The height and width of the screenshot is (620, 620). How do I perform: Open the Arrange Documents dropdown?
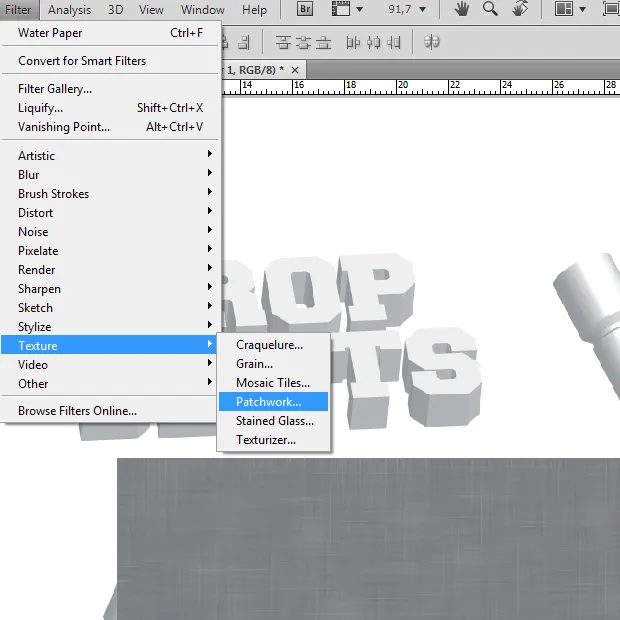click(x=568, y=10)
